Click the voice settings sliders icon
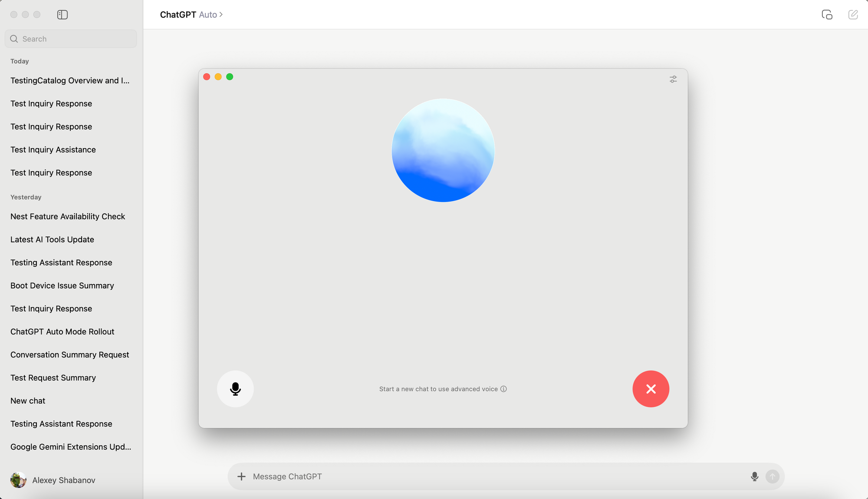Viewport: 868px width, 499px height. pos(673,79)
